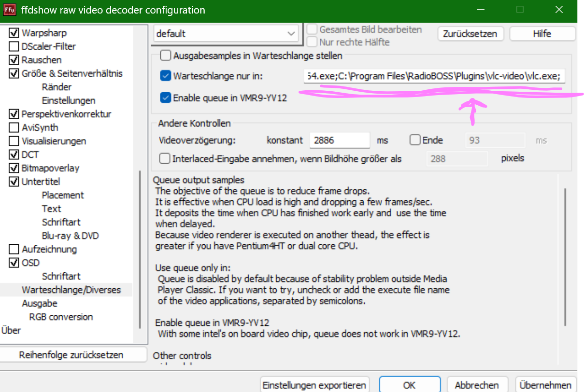Enable the Visualisierungen checkbox
This screenshot has width=584, height=392.
point(14,141)
